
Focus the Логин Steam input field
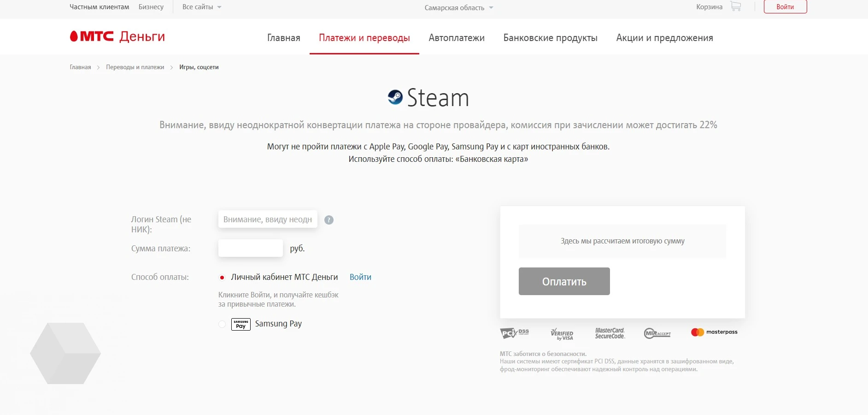tap(268, 219)
